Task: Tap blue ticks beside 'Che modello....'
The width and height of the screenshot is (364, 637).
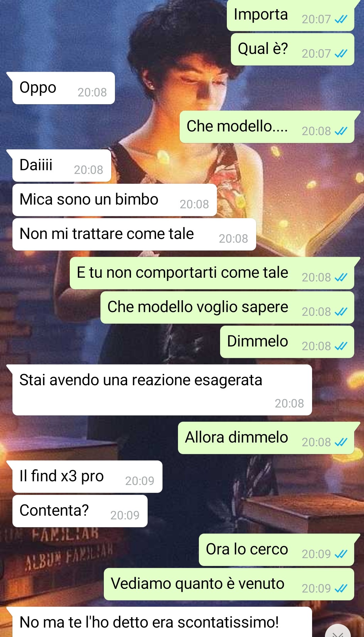Action: 341,131
